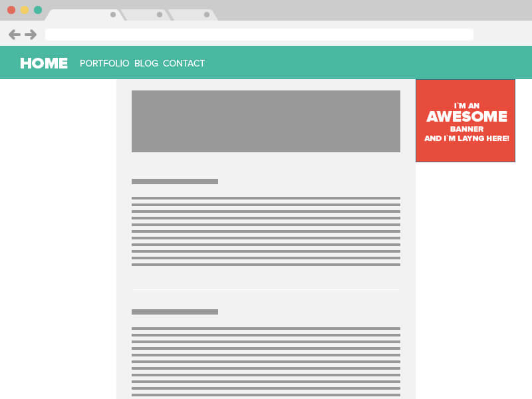This screenshot has width=532, height=399.
Task: Open the BLOG navigation link
Action: [146, 63]
